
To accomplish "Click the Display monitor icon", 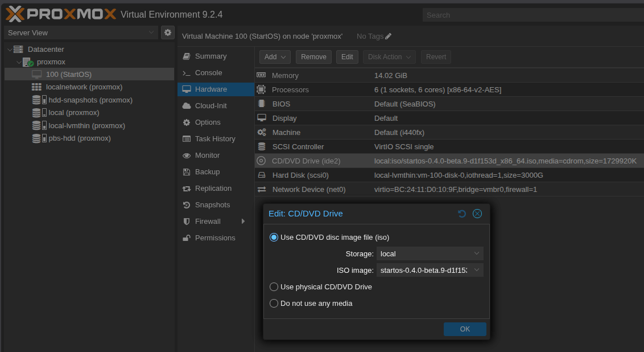I will [262, 118].
